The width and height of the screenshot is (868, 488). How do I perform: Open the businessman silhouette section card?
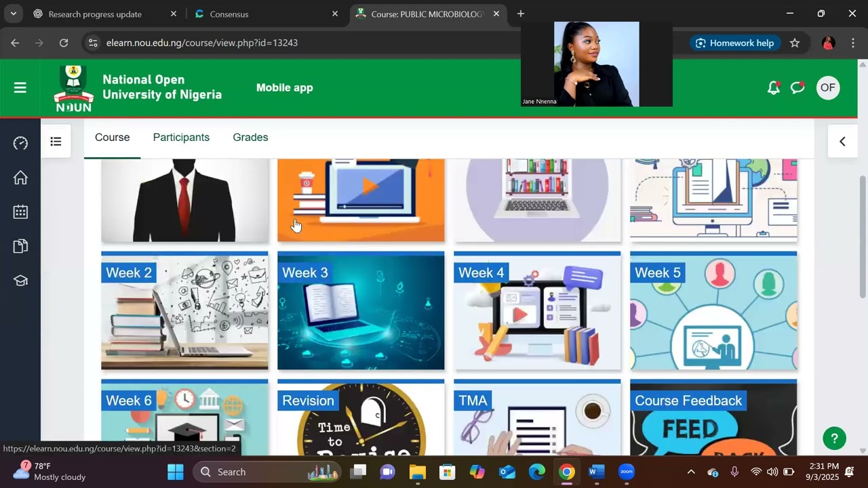[x=184, y=201]
